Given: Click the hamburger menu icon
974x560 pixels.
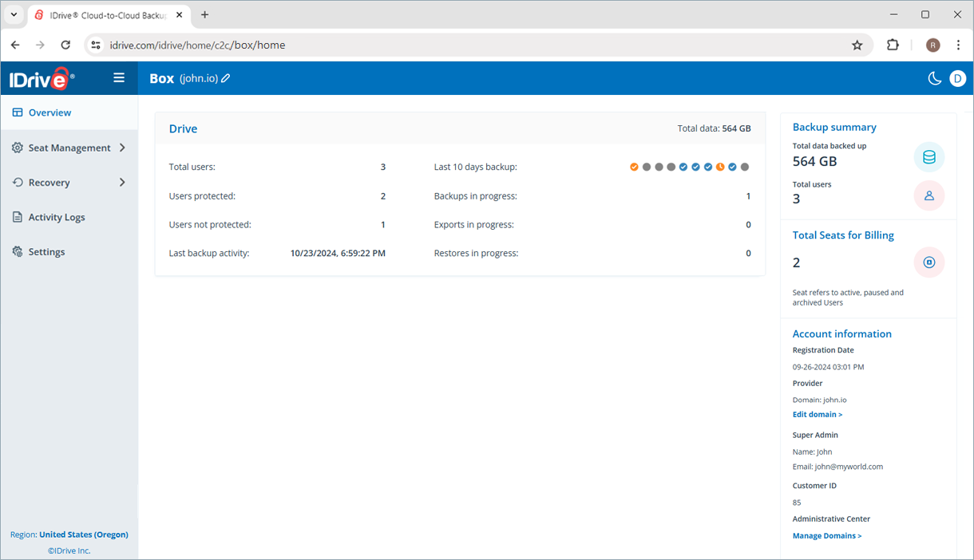Looking at the screenshot, I should [x=119, y=77].
